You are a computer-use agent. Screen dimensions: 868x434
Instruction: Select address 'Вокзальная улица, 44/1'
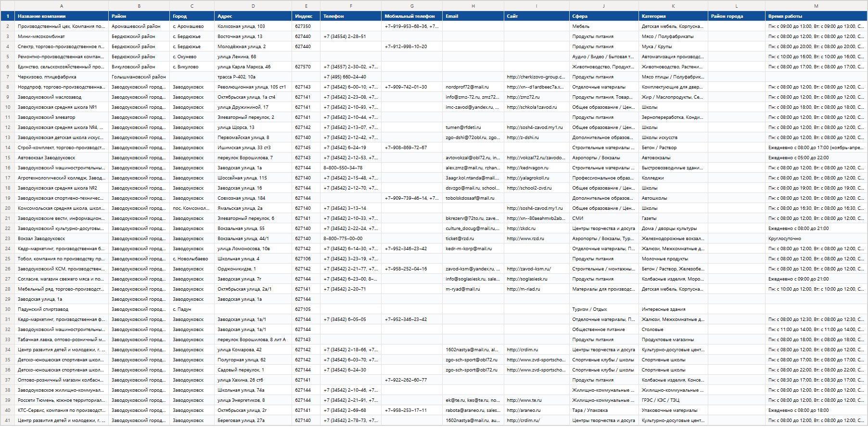pos(253,239)
